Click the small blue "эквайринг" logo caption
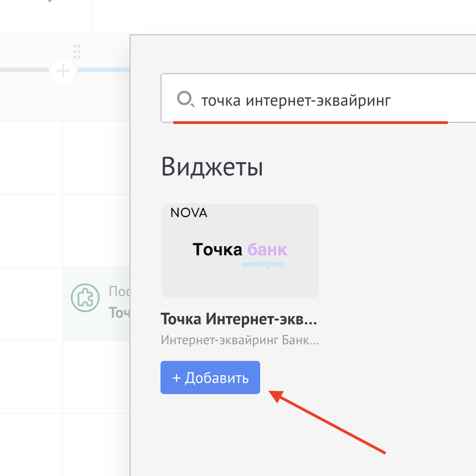 263,265
